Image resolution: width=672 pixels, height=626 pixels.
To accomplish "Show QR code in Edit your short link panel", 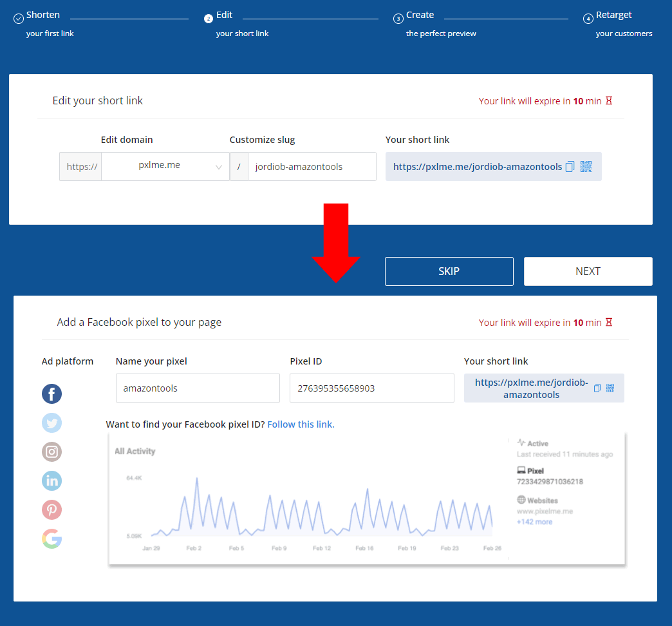I will tap(586, 166).
